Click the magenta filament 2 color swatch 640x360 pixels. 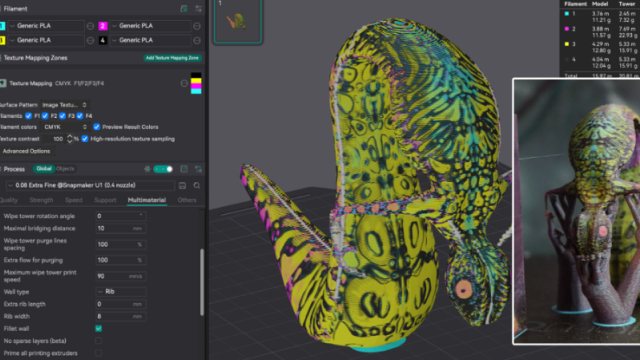click(x=103, y=26)
